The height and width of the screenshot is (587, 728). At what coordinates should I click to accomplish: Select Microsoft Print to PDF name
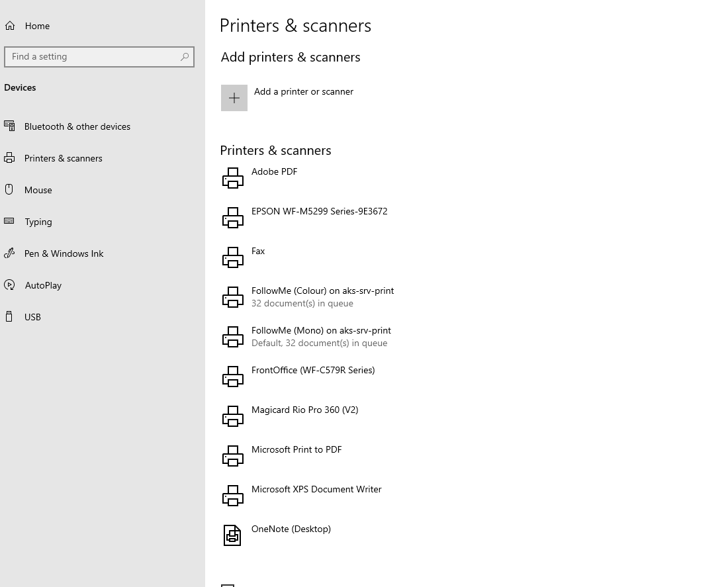[x=296, y=449]
